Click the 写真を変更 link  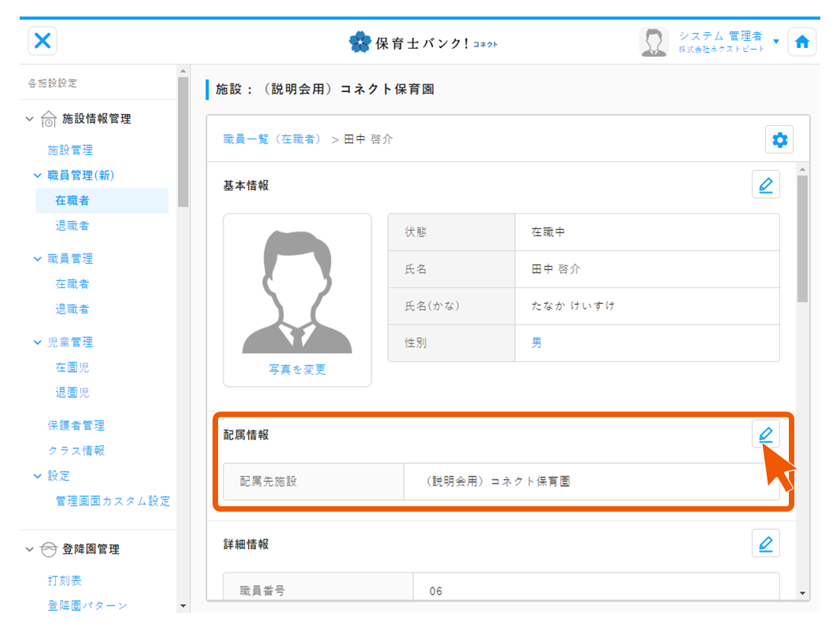click(x=297, y=369)
